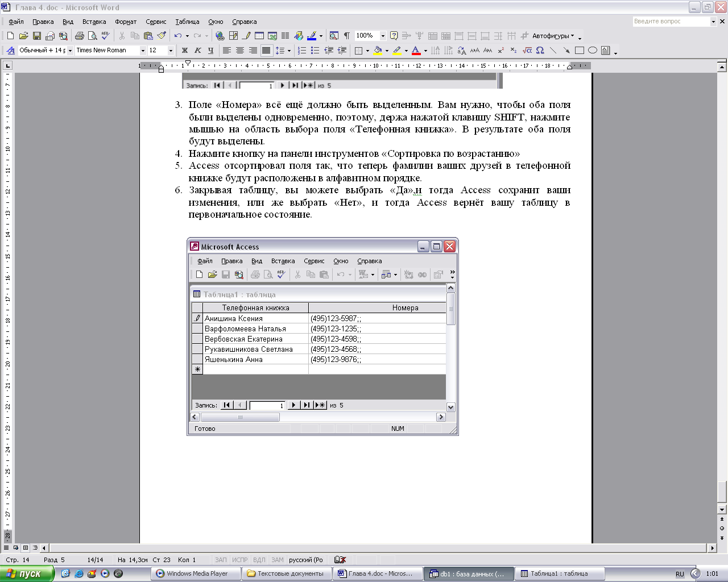Screen dimensions: 728x582
Task: Open the style dropdown Обычный + 14
Action: [x=71, y=51]
